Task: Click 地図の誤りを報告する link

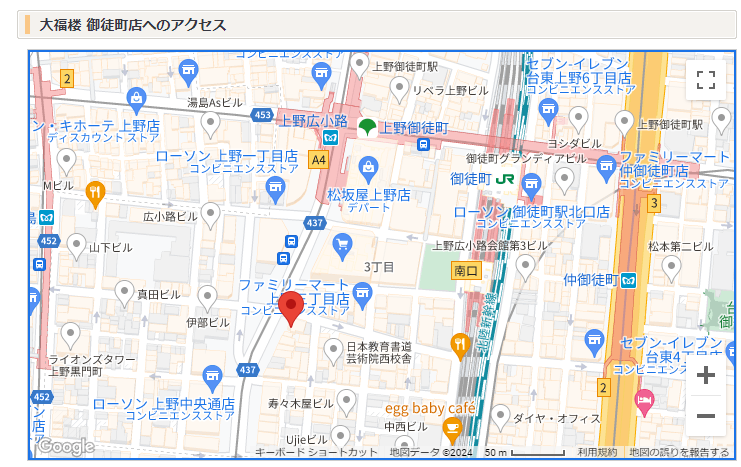Action: coord(679,452)
